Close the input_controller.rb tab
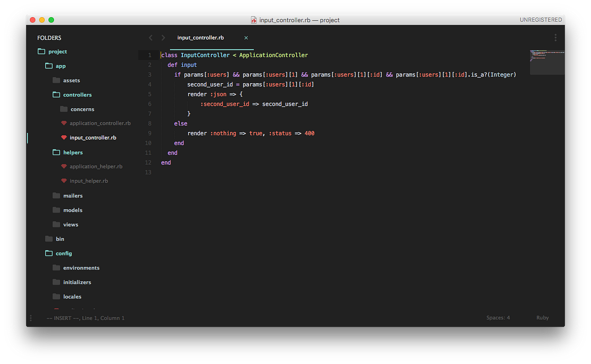Viewport: 591px width, 364px height. pos(246,37)
